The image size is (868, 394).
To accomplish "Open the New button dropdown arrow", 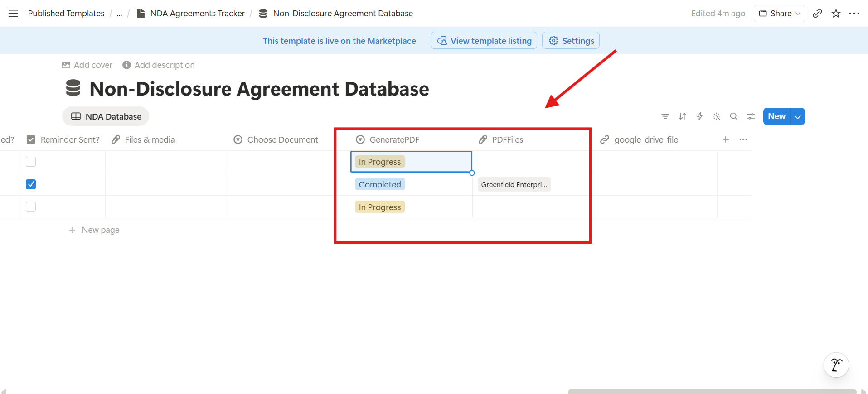I will (x=798, y=116).
